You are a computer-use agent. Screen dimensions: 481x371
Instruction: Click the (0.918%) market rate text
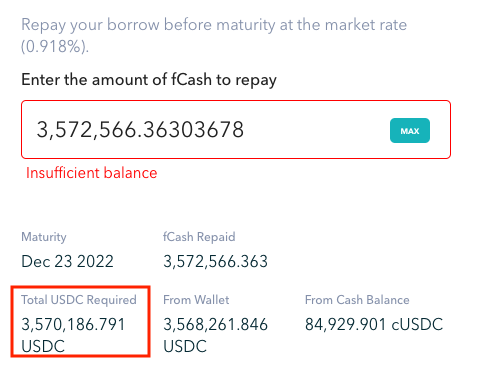coord(55,46)
